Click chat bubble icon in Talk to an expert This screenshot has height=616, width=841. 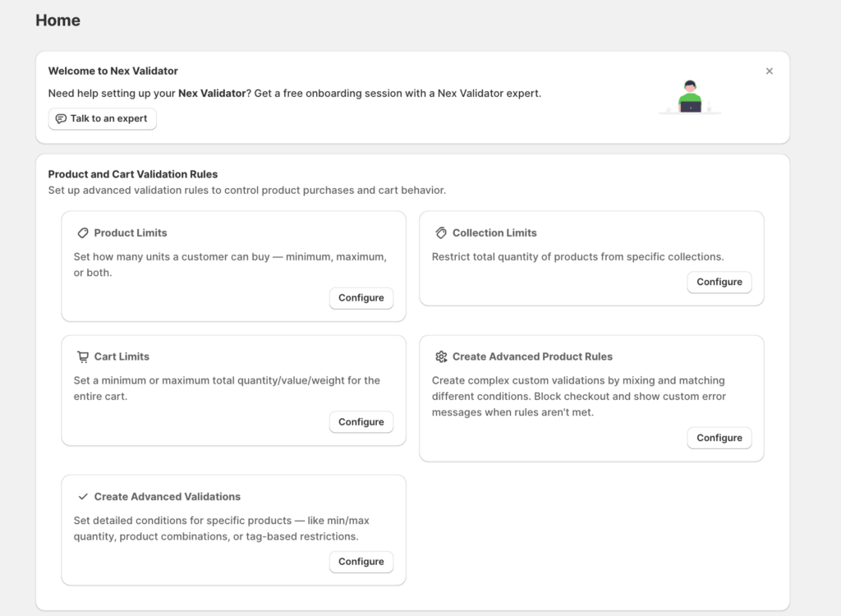coord(61,118)
